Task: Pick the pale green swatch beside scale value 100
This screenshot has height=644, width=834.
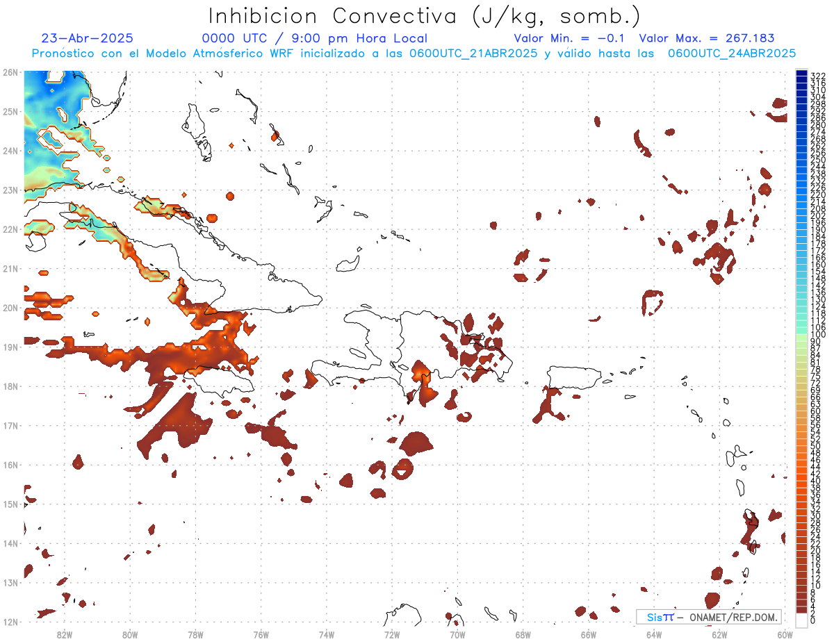Action: coord(801,336)
